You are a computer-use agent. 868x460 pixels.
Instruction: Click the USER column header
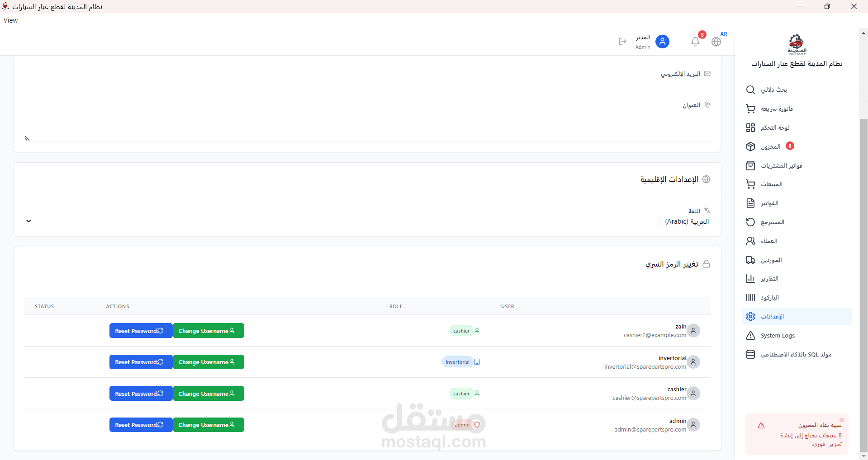pos(508,306)
